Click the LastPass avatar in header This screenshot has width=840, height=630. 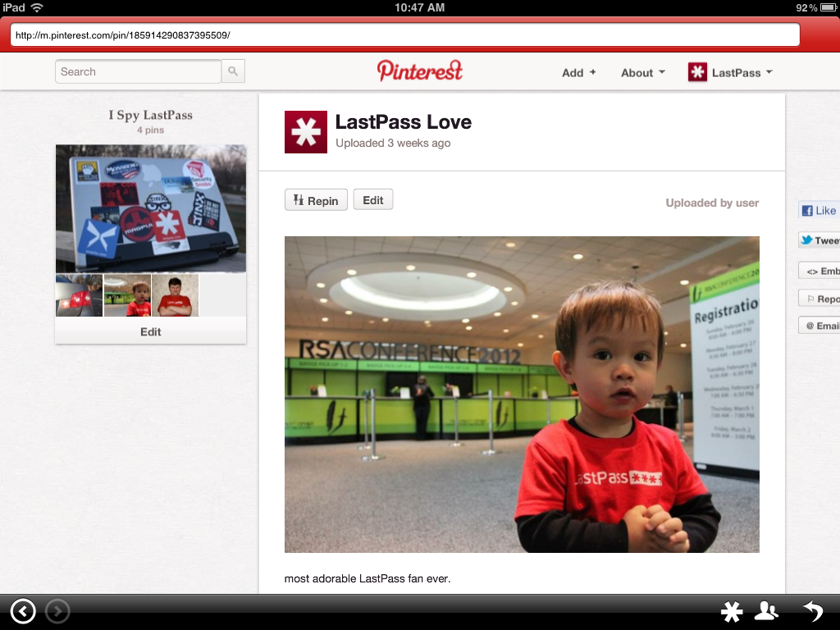coord(697,72)
